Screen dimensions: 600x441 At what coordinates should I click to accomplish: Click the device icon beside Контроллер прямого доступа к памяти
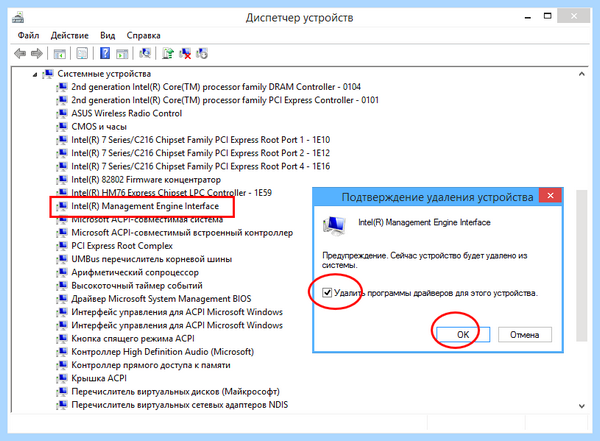pos(62,365)
